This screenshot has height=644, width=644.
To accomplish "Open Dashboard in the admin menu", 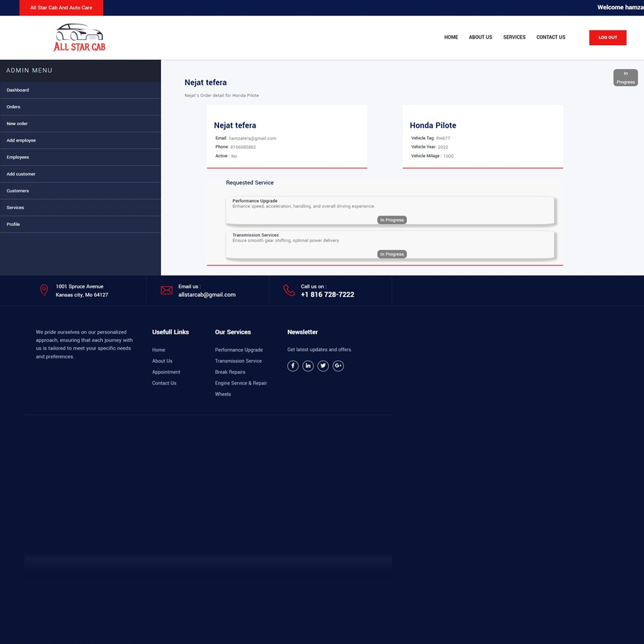I will [18, 90].
